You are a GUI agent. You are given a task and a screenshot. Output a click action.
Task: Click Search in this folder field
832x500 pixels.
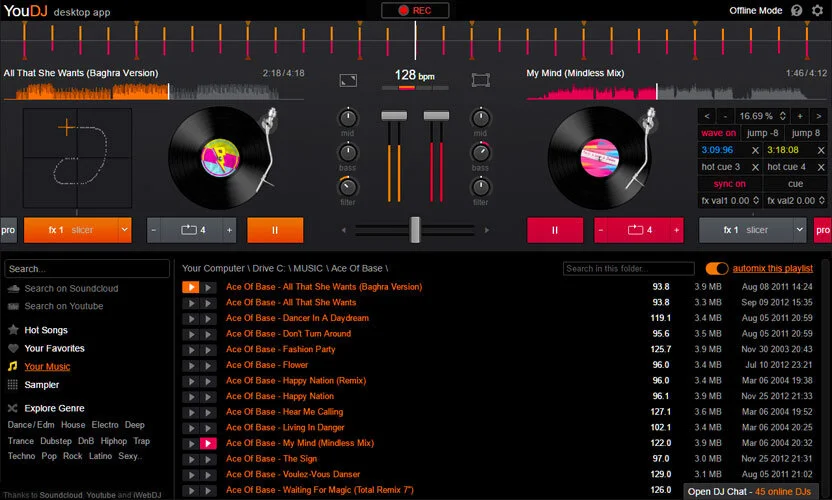click(x=629, y=269)
